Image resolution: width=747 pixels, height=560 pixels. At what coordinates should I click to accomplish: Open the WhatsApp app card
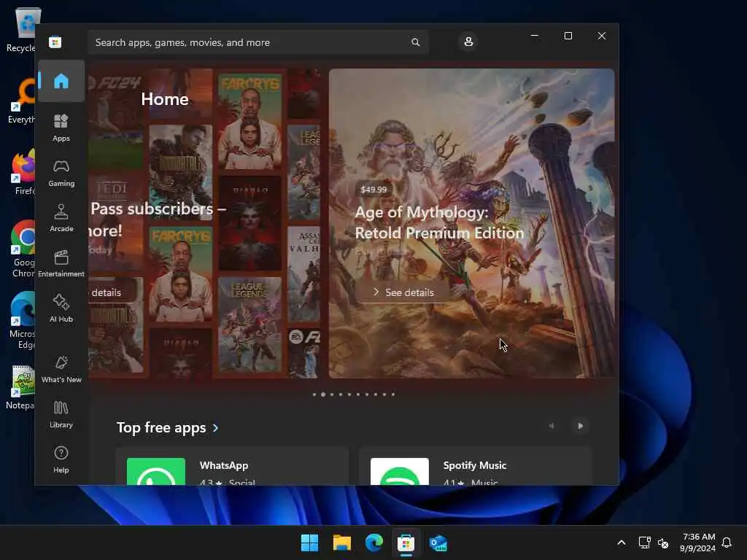232,467
